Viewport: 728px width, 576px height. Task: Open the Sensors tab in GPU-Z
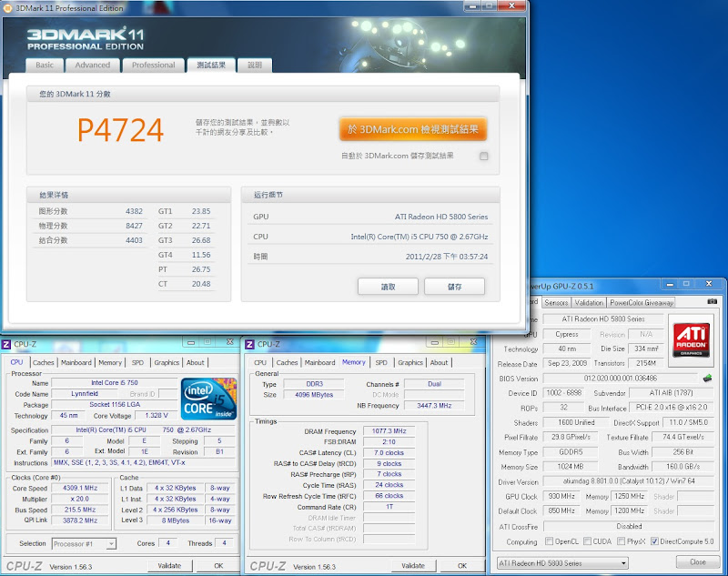(x=556, y=303)
